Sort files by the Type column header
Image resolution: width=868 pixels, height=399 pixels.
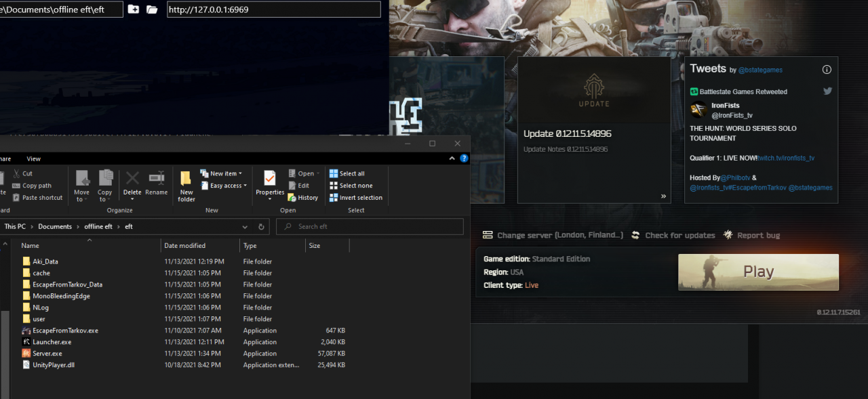250,246
